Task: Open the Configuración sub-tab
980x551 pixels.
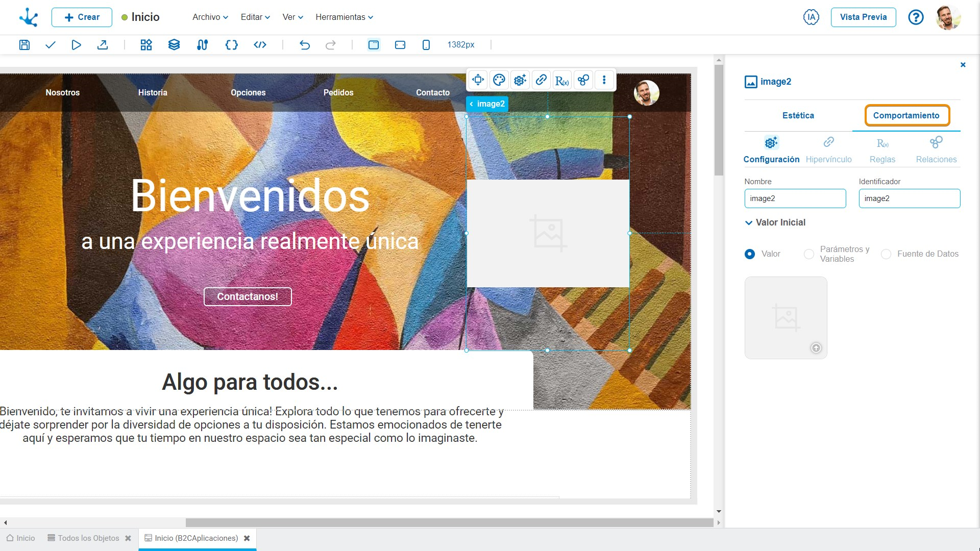Action: coord(771,150)
